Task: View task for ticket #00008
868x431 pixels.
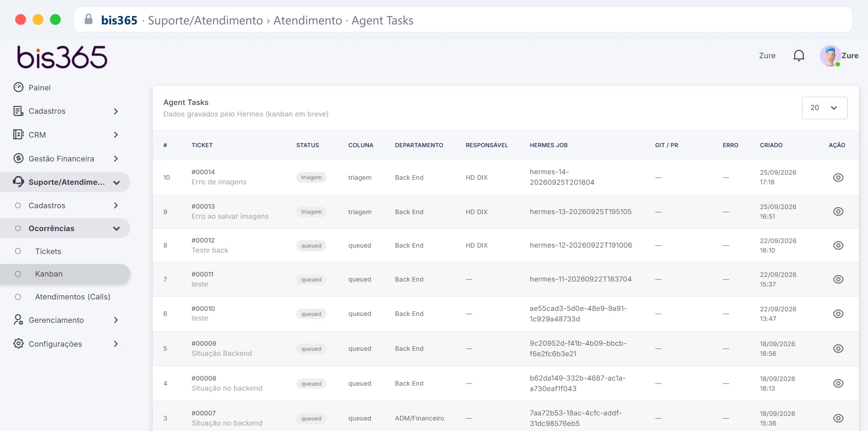Action: 838,383
